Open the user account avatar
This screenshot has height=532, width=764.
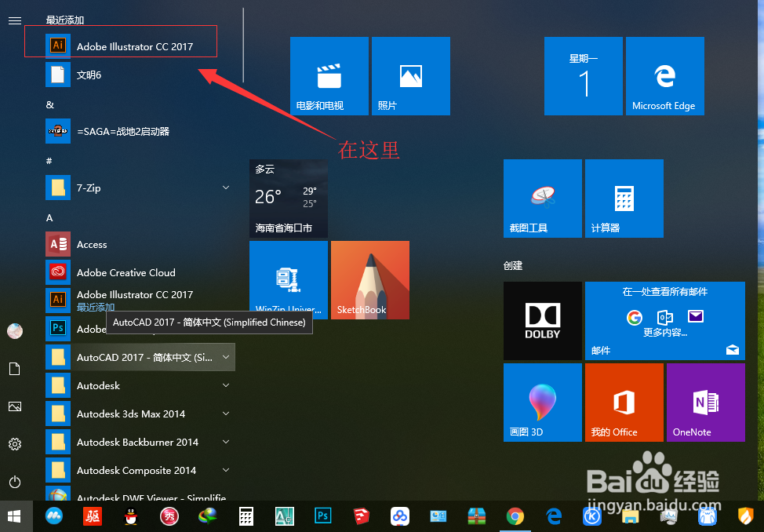point(15,330)
